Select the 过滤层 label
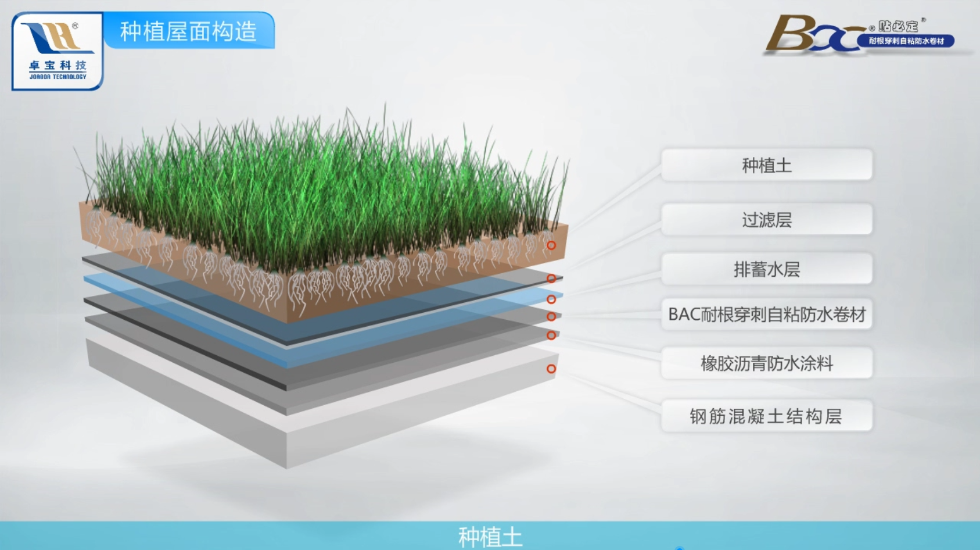 [766, 220]
